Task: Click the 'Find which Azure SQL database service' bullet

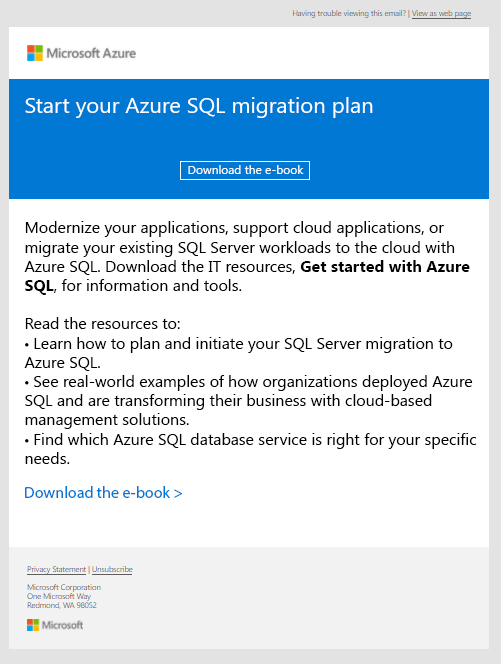Action: [251, 449]
